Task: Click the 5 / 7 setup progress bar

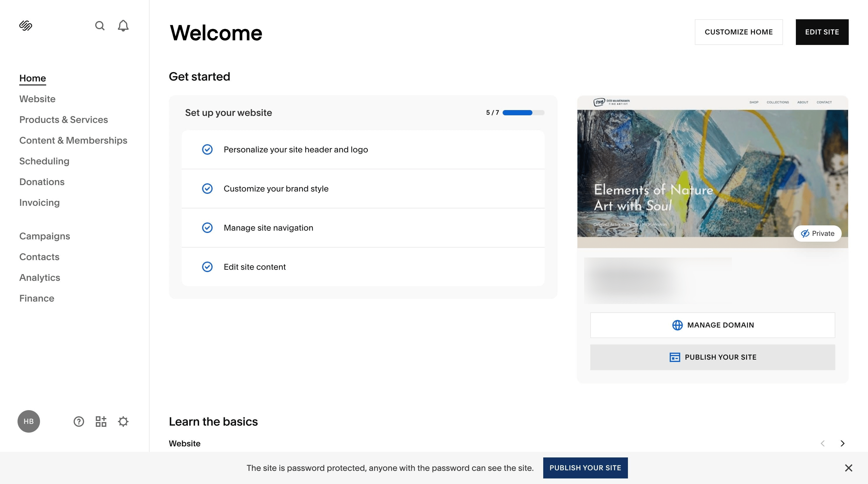Action: coord(523,112)
